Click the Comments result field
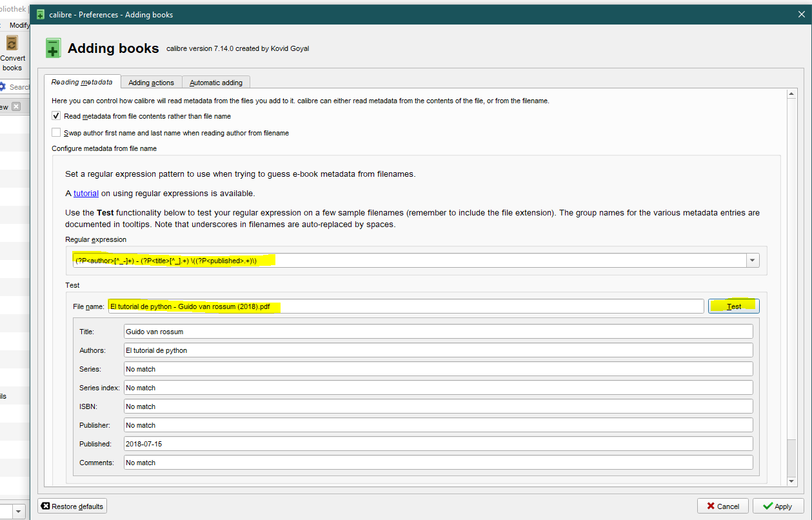The width and height of the screenshot is (812, 520). [439, 463]
